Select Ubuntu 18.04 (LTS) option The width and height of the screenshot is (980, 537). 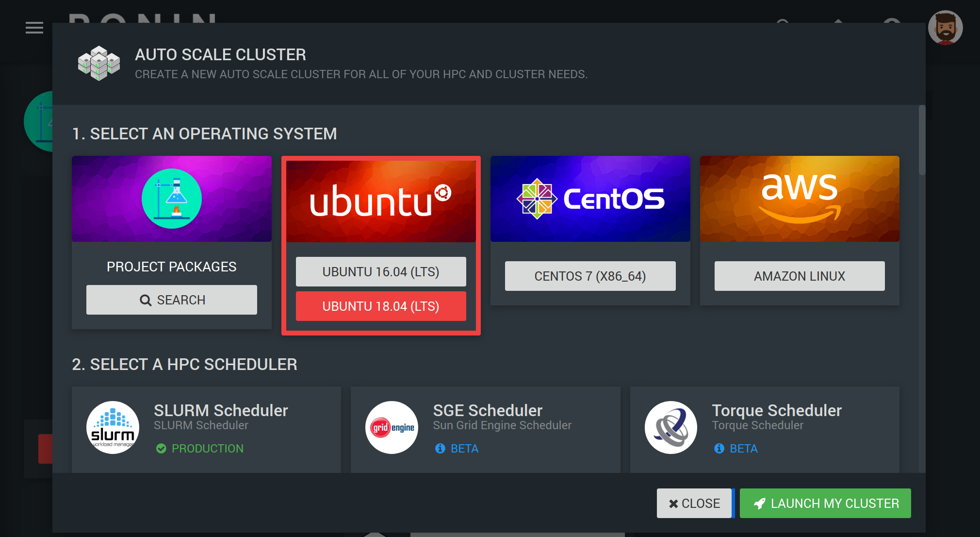click(381, 306)
